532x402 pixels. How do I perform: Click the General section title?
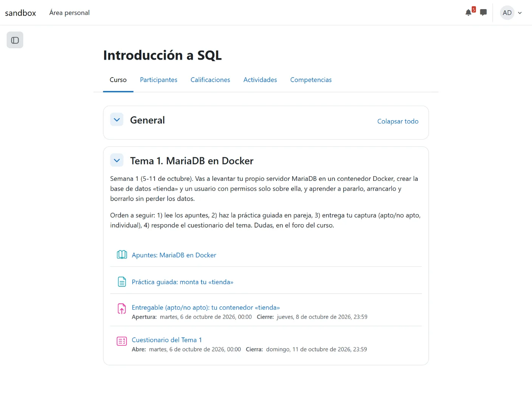[x=147, y=120]
